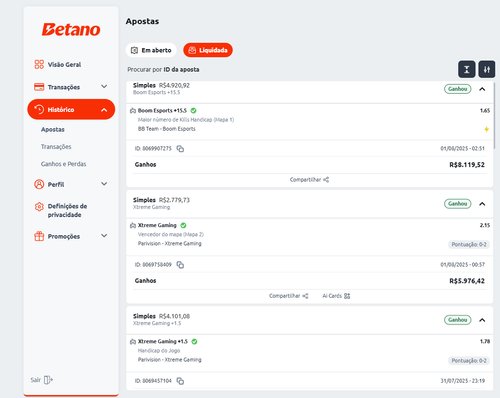Copy bet ID 8069758409
The height and width of the screenshot is (398, 500).
180,265
